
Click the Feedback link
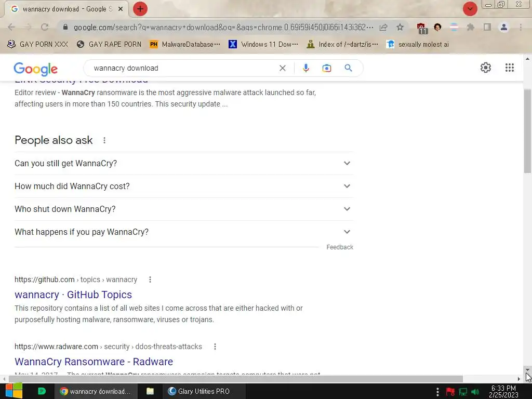click(x=340, y=247)
